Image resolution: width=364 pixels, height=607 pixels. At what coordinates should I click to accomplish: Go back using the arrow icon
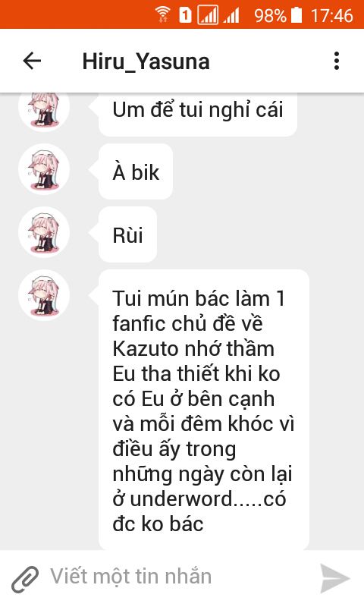32,61
